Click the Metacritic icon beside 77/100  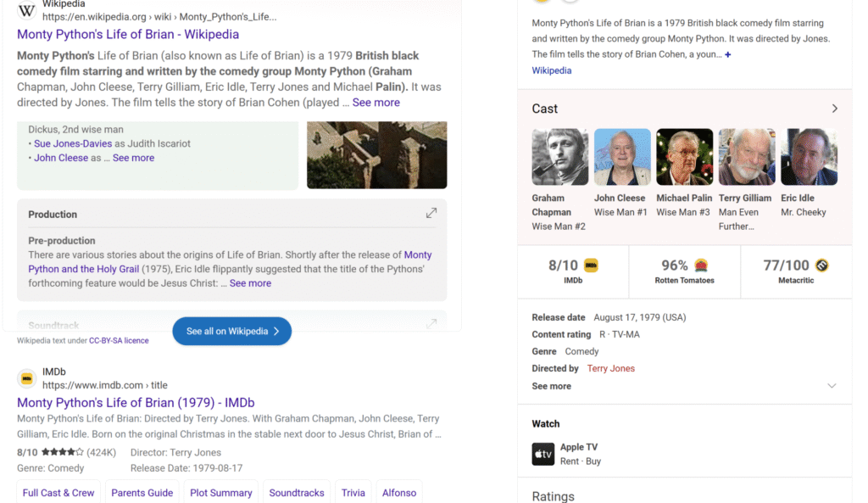pyautogui.click(x=821, y=265)
